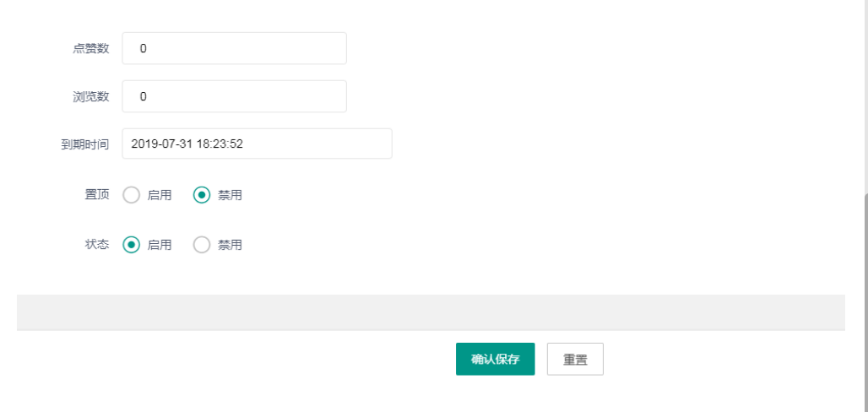868x412 pixels.
Task: Click the 状态 row label
Action: point(97,245)
